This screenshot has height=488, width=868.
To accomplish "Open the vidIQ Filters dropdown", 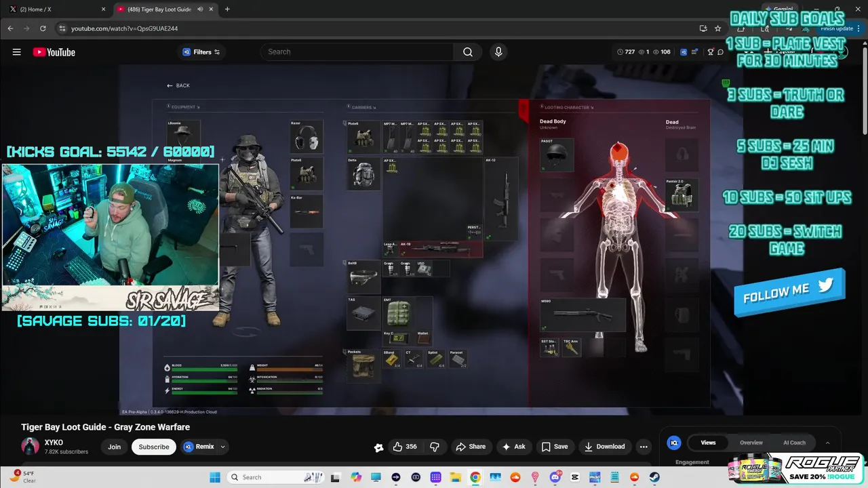I will [201, 52].
